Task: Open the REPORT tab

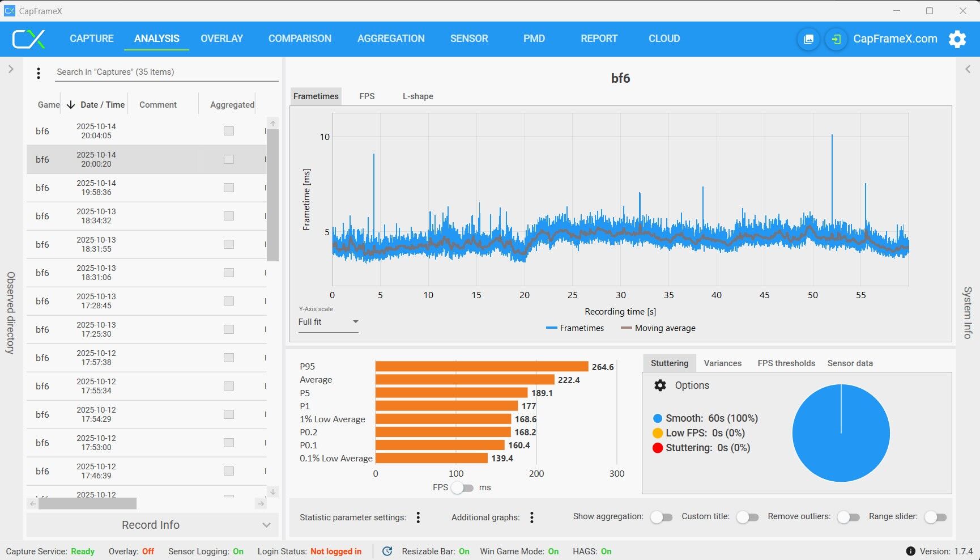Action: coord(599,39)
